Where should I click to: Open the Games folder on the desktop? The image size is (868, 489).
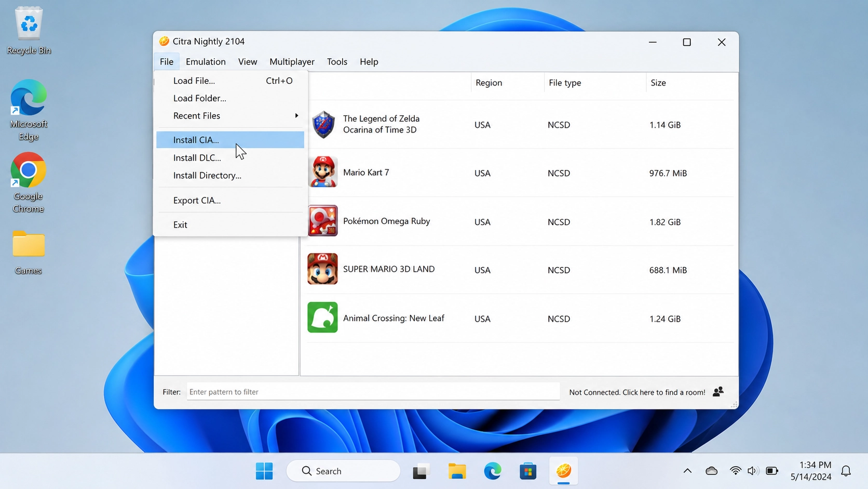29,253
